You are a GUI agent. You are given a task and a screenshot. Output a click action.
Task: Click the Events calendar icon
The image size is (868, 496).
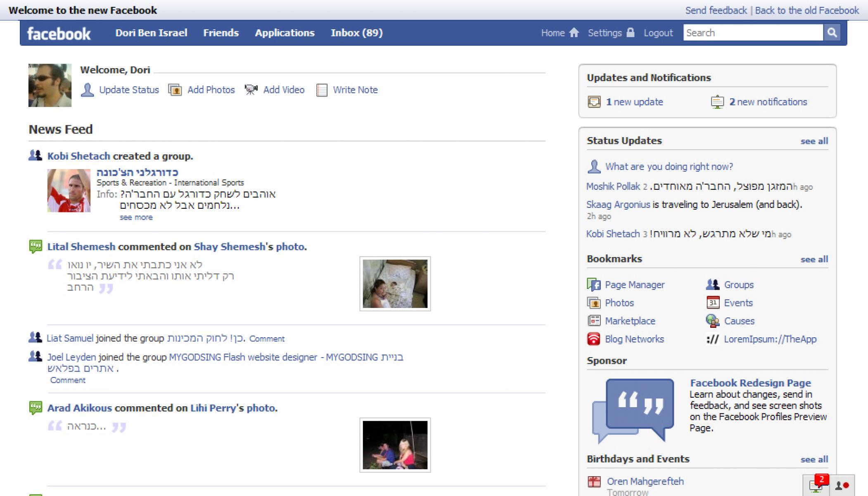tap(712, 303)
